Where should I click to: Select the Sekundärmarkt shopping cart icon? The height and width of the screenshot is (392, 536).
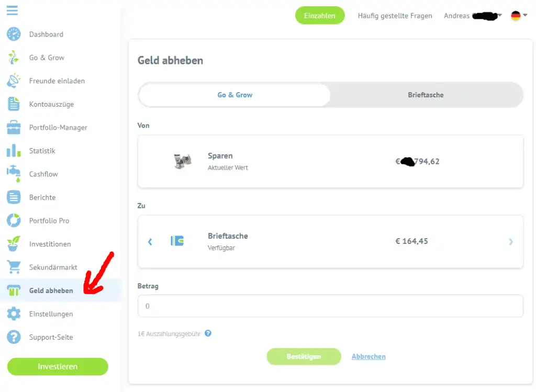tap(14, 267)
